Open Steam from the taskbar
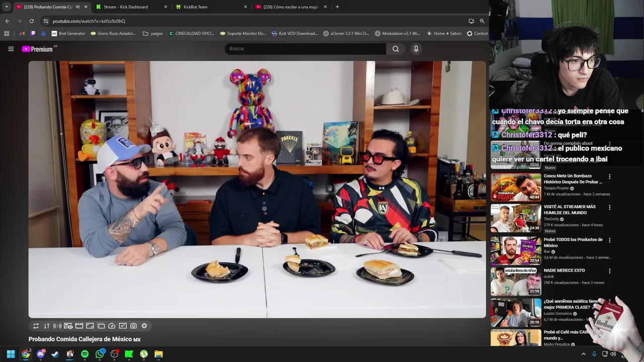644x362 pixels. [x=55, y=354]
